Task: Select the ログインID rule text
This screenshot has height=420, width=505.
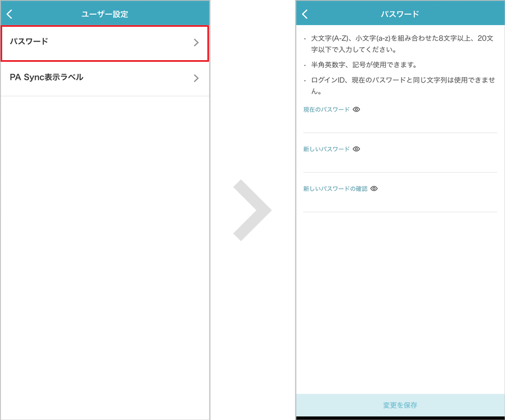Action: pyautogui.click(x=403, y=86)
